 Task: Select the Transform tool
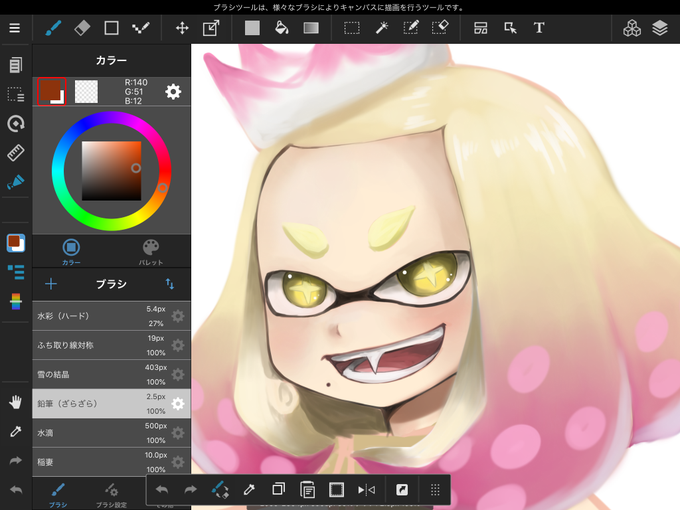(x=211, y=28)
